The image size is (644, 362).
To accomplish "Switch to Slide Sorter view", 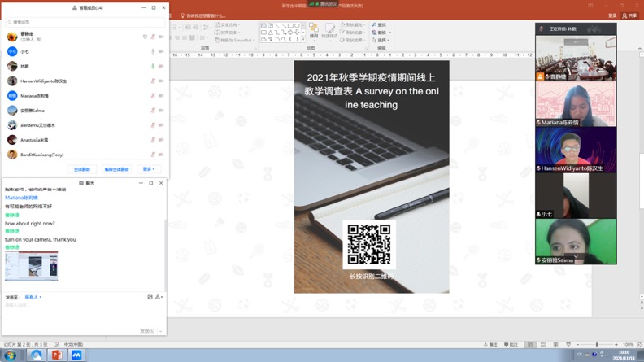I will pyautogui.click(x=543, y=345).
